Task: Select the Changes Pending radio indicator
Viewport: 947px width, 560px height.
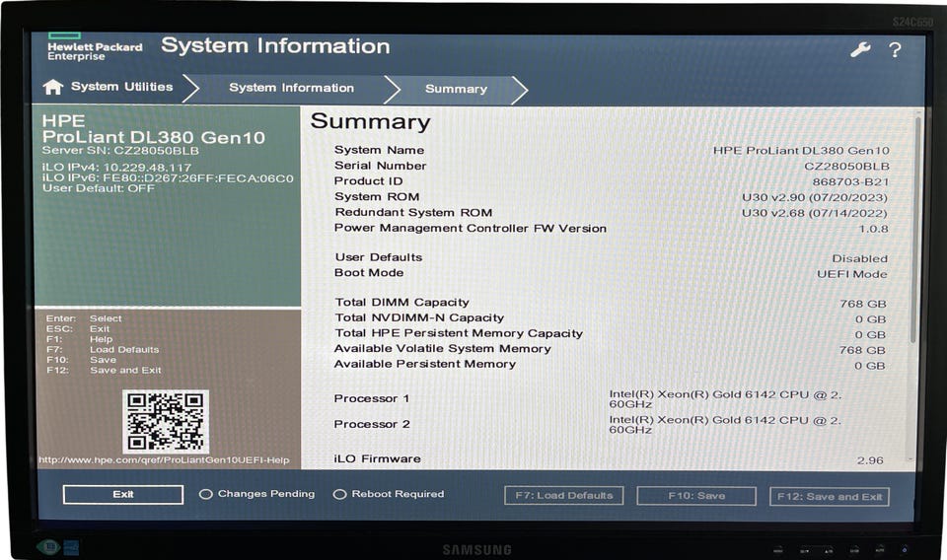Action: pos(206,494)
